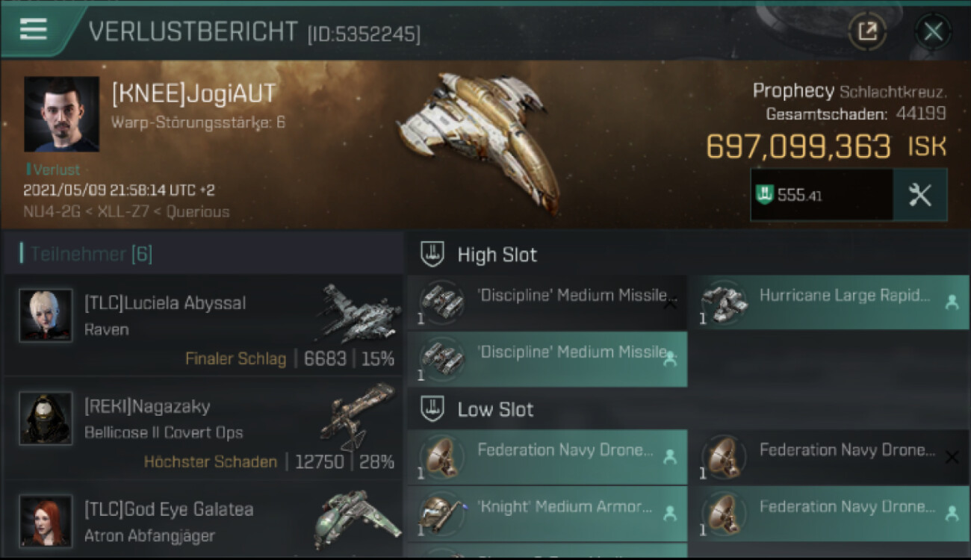Select Luciela Abyssal's portrait

coord(46,315)
